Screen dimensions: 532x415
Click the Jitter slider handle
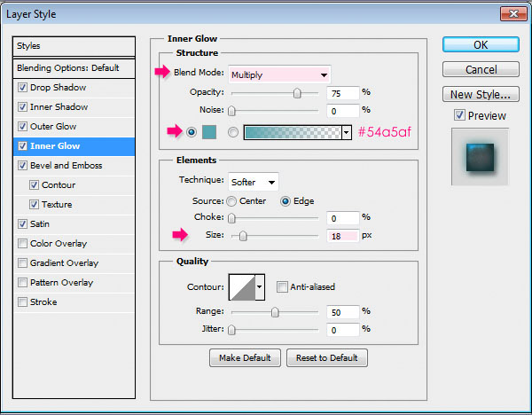(231, 330)
